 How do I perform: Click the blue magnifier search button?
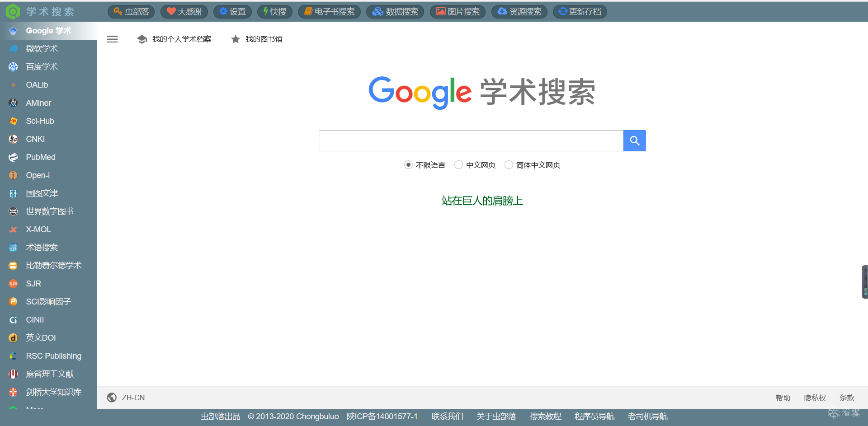pos(634,141)
